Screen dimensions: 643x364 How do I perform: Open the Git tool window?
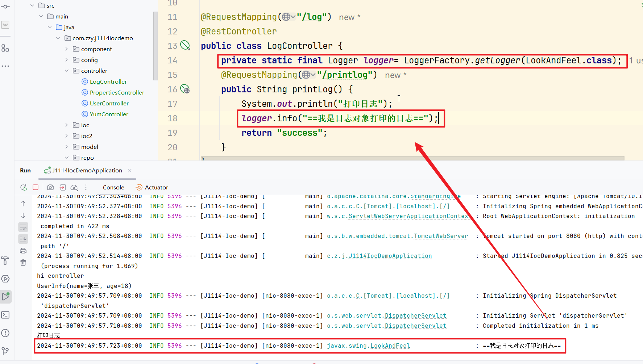click(x=5, y=351)
